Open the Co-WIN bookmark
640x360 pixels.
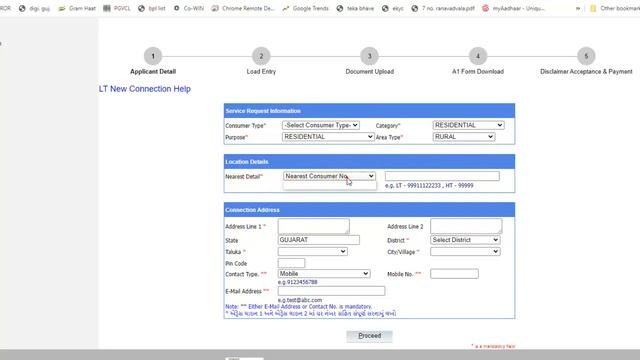point(189,8)
